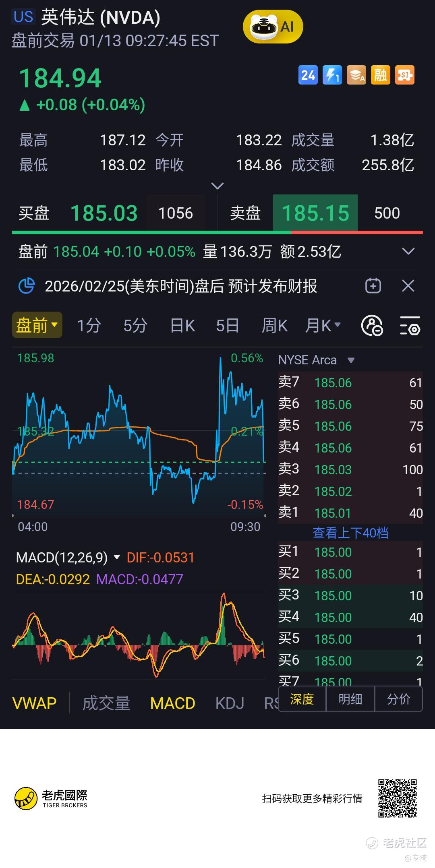Tap the 最高 187.12 high stat
435x868 pixels.
click(83, 140)
